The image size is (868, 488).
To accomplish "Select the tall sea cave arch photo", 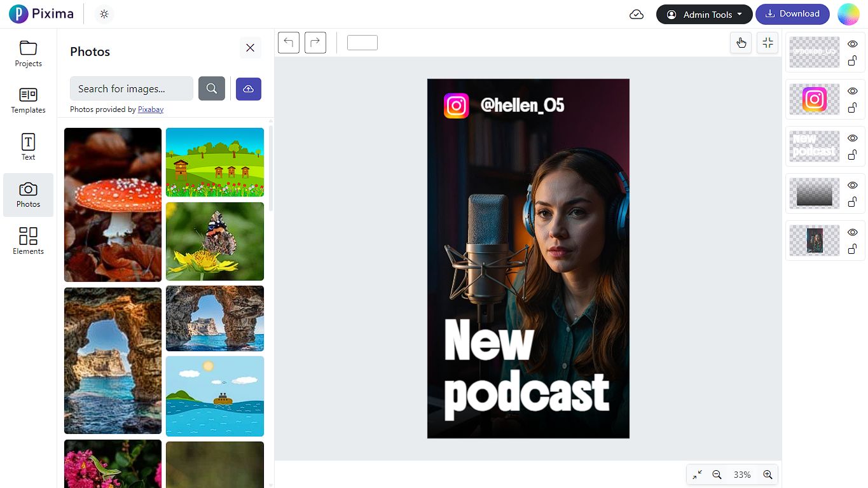I will tap(113, 361).
